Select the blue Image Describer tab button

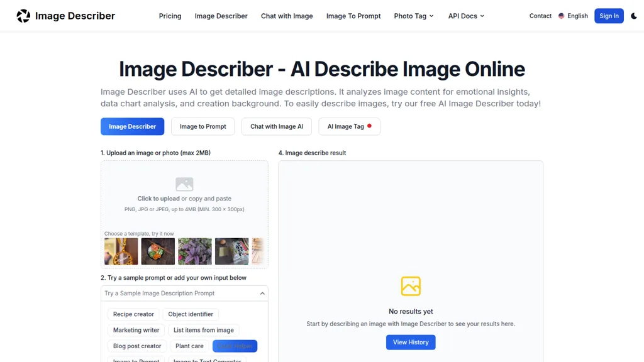pyautogui.click(x=132, y=126)
